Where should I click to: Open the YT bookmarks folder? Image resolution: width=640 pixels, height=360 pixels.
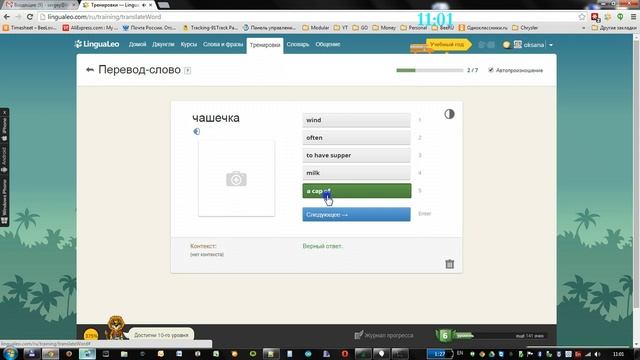(x=340, y=28)
